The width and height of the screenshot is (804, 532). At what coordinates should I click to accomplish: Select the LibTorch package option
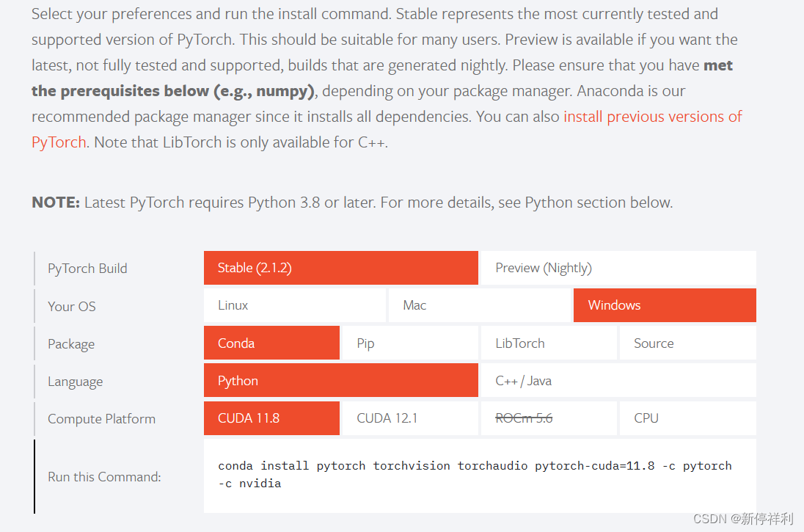(548, 343)
